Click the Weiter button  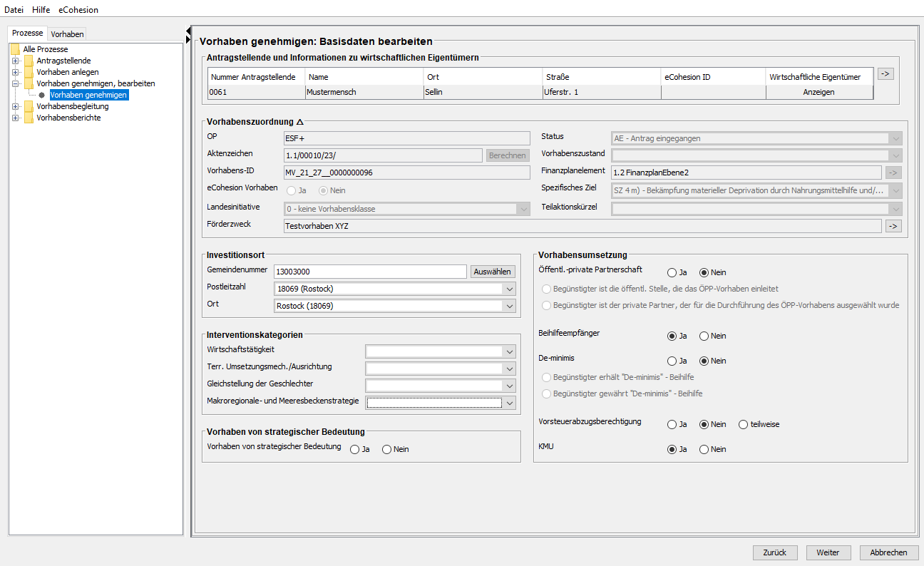[x=828, y=552]
